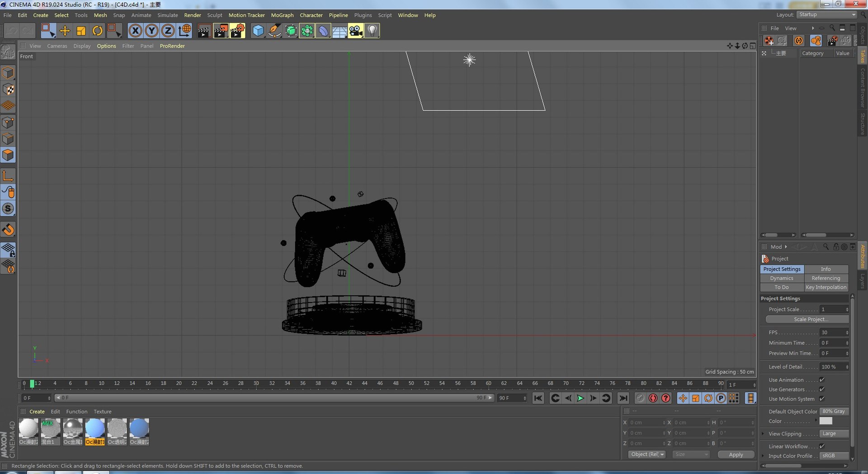Click the Scale Project button
This screenshot has width=868, height=474.
(x=807, y=319)
